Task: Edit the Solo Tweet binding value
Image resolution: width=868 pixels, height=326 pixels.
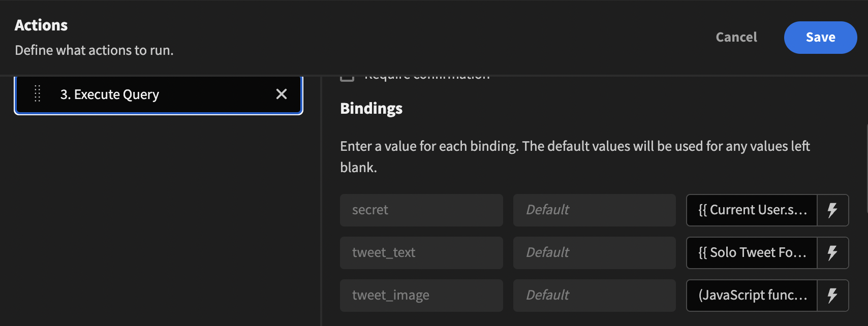Action: click(751, 252)
